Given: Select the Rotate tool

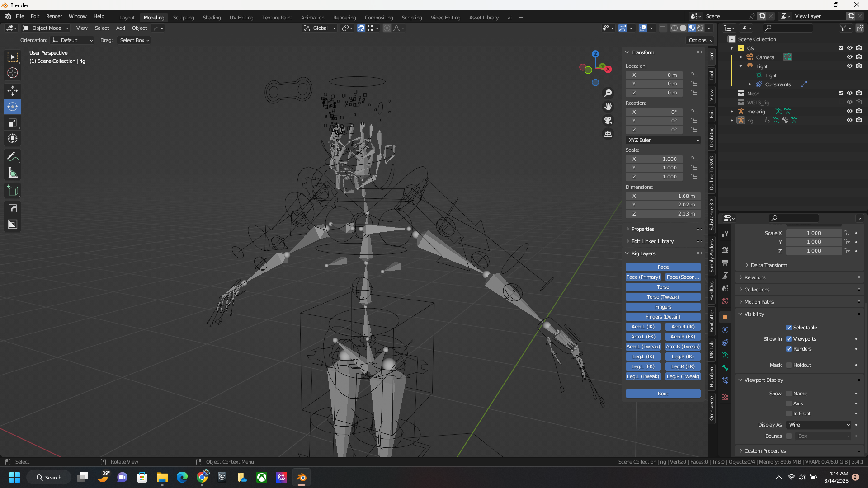Looking at the screenshot, I should coord(13,107).
